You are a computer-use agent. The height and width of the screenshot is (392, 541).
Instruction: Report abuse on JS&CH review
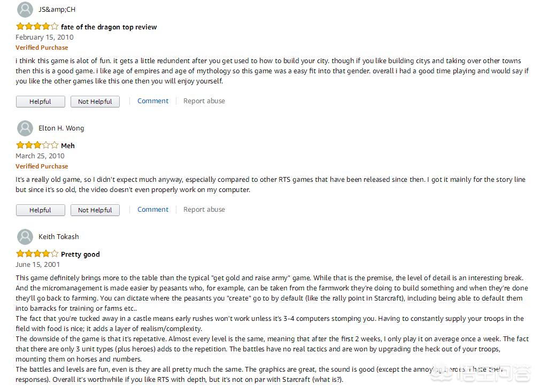[204, 101]
